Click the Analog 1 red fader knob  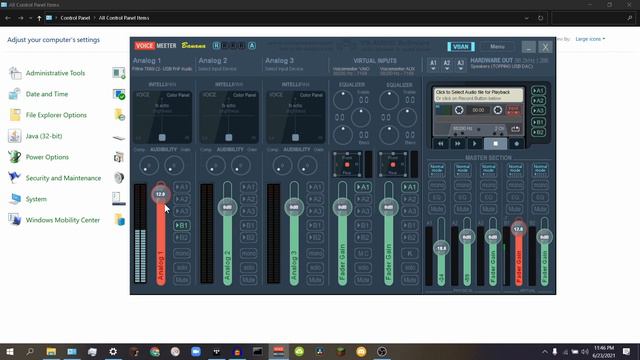[161, 194]
